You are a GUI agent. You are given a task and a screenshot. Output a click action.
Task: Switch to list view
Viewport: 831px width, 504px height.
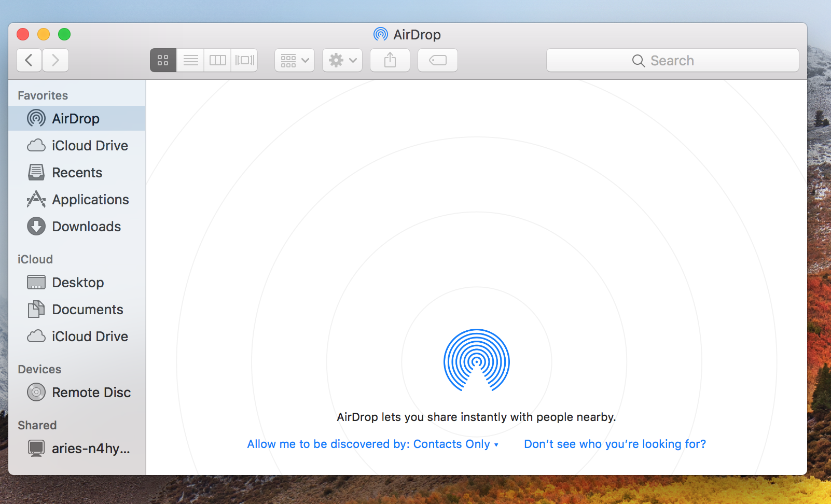[x=190, y=60]
